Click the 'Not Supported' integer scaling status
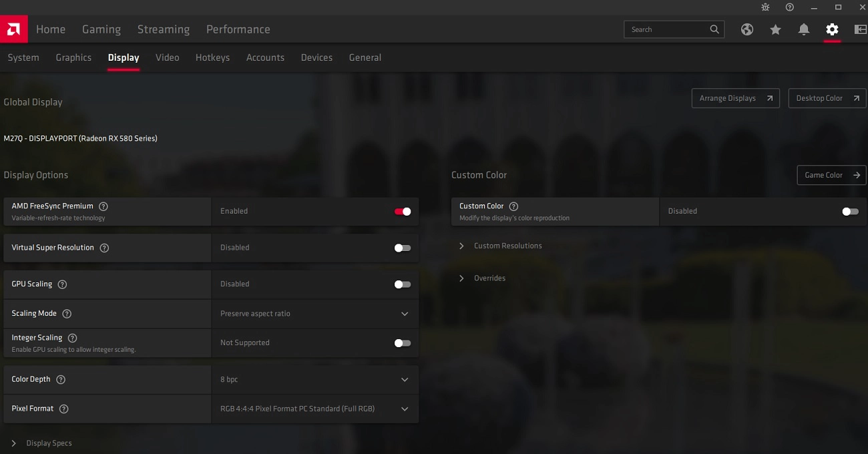Viewport: 868px width, 454px height. 245,343
